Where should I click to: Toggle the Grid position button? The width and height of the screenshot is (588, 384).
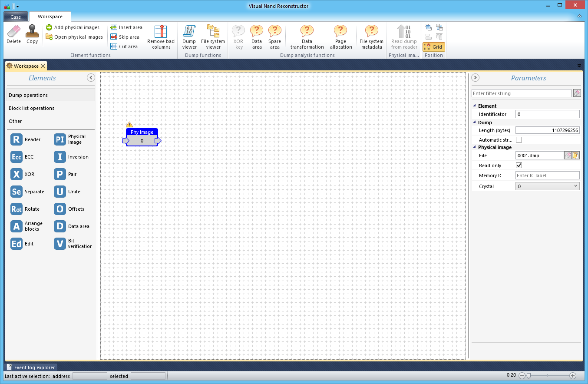point(434,47)
